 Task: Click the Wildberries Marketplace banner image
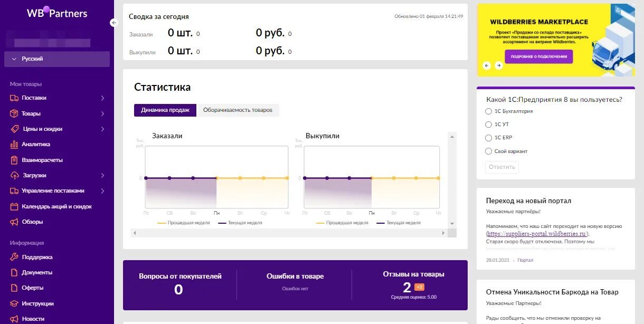point(556,40)
